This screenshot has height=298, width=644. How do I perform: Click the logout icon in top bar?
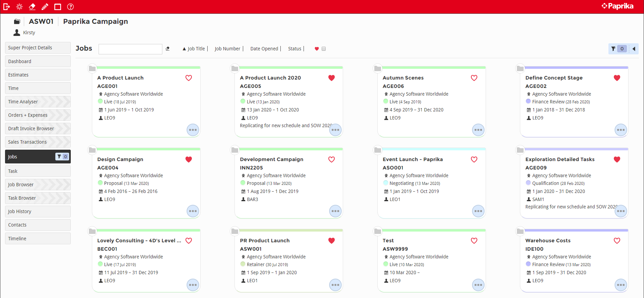tap(6, 7)
